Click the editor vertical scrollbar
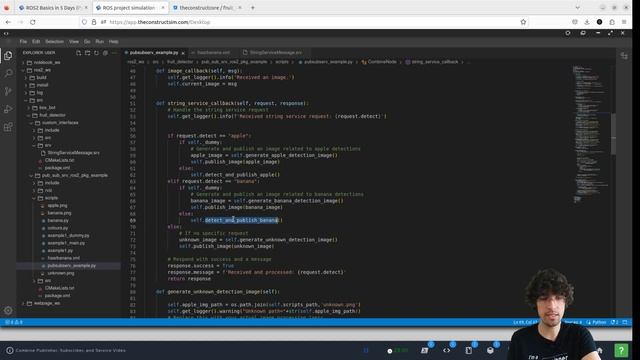 [613, 134]
